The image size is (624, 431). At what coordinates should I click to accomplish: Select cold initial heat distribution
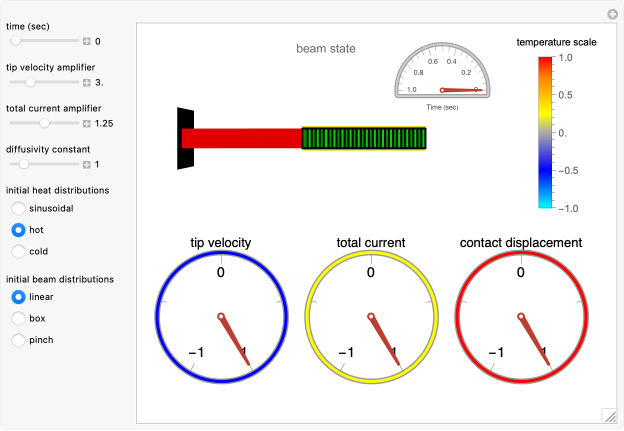[x=18, y=251]
